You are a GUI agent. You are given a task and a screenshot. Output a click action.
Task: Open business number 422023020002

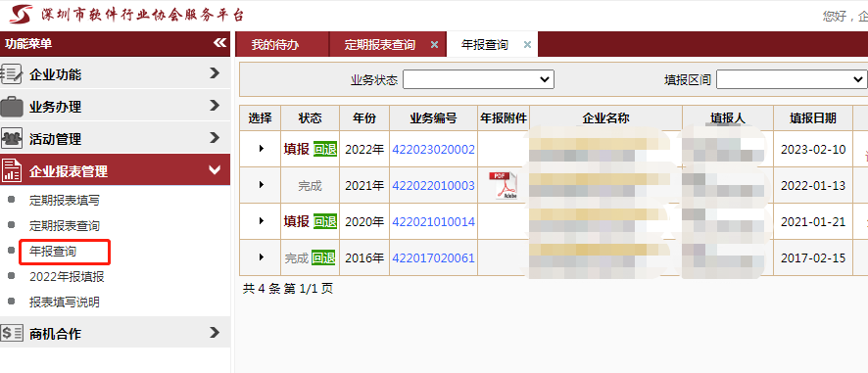coord(433,150)
